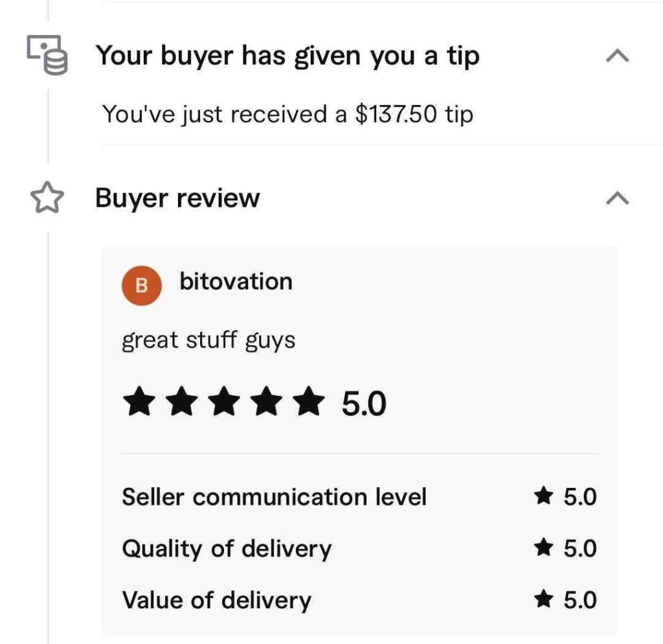Viewport: 663px width, 644px height.
Task: Click the star beside Value of delivery score
Action: 543,599
